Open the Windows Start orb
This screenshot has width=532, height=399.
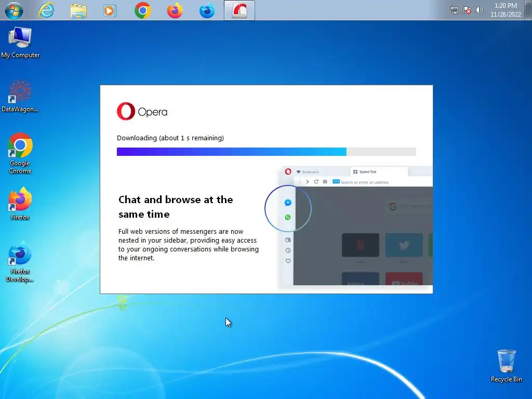pos(14,10)
